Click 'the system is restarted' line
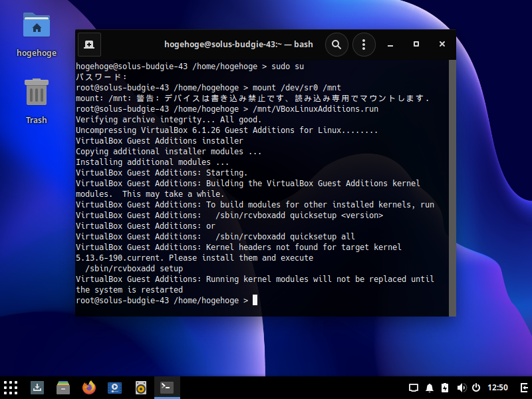This screenshot has width=532, height=399. pyautogui.click(x=129, y=290)
